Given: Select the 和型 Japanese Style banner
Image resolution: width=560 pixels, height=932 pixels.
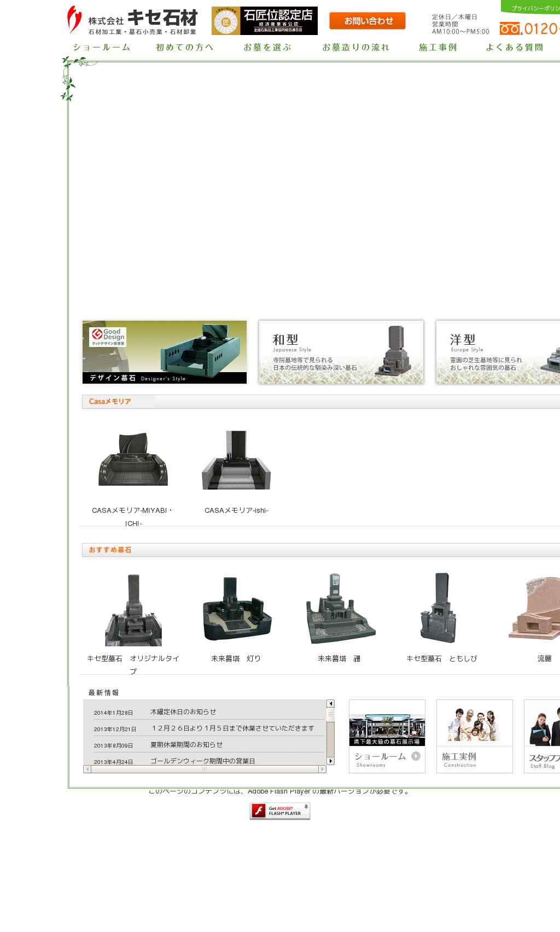Looking at the screenshot, I should 341,352.
